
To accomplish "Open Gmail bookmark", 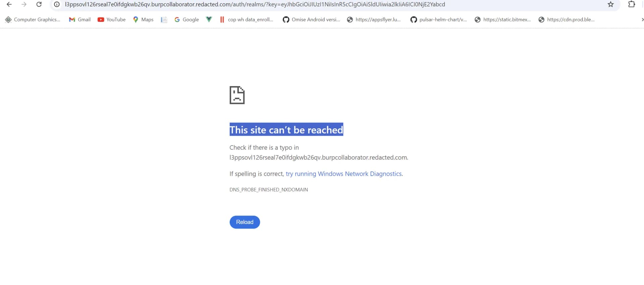I will [x=80, y=19].
